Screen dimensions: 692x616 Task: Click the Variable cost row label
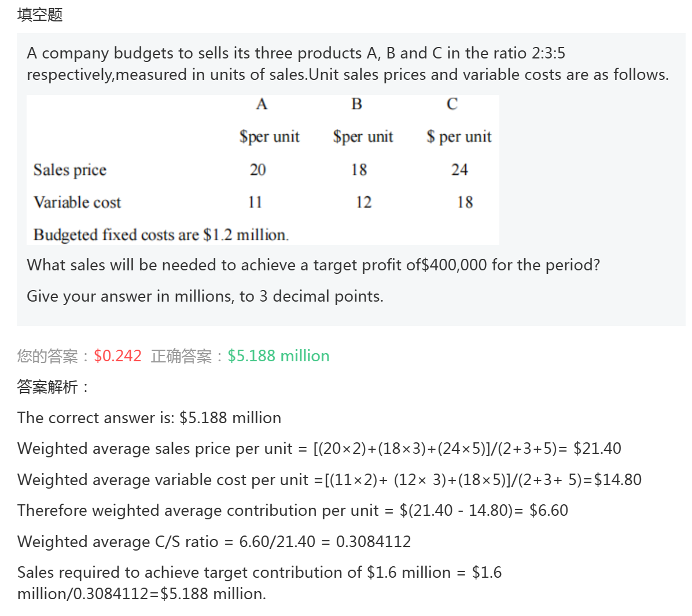pyautogui.click(x=78, y=202)
